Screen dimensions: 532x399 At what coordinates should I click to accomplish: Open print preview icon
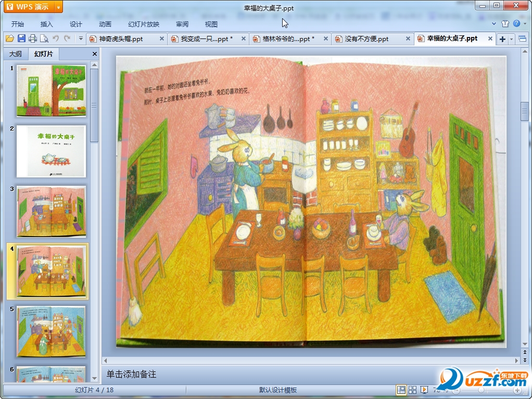(44, 38)
